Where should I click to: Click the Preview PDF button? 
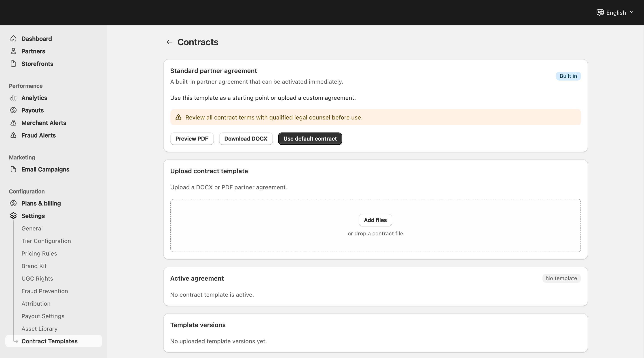pos(192,139)
